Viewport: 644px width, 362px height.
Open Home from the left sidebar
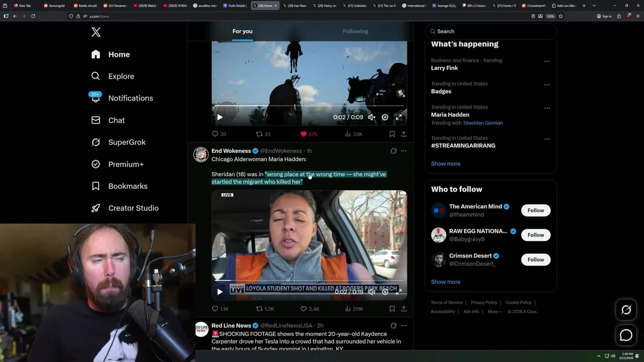tap(111, 54)
